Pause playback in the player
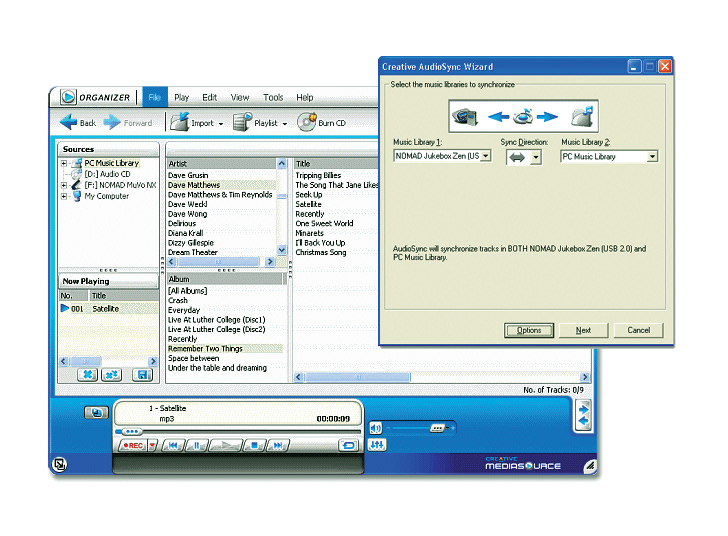The image size is (728, 536). point(197,445)
